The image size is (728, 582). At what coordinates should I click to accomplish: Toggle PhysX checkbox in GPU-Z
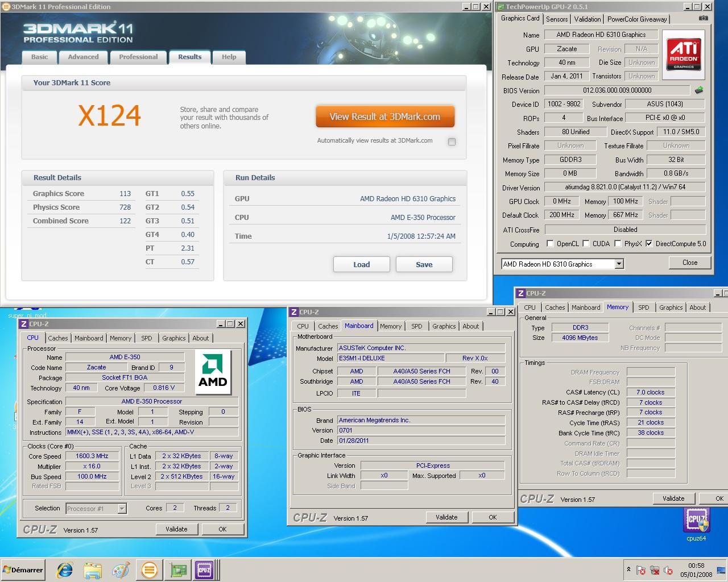pyautogui.click(x=617, y=244)
